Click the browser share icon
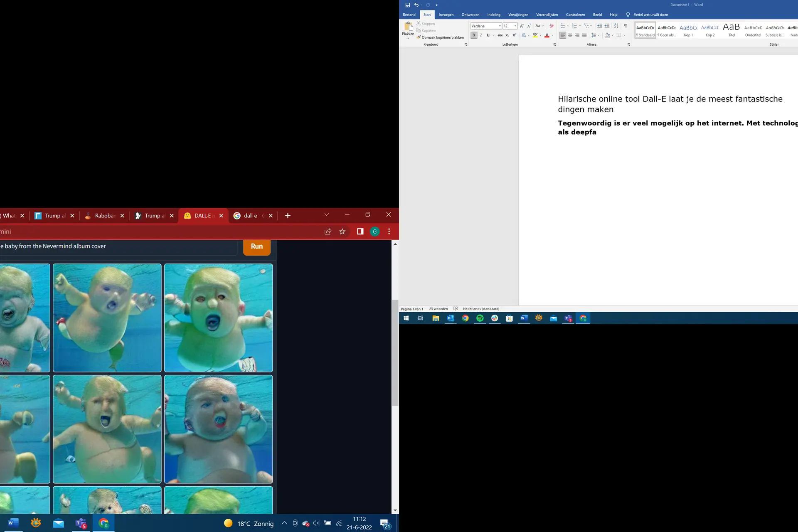The image size is (798, 532). (328, 232)
